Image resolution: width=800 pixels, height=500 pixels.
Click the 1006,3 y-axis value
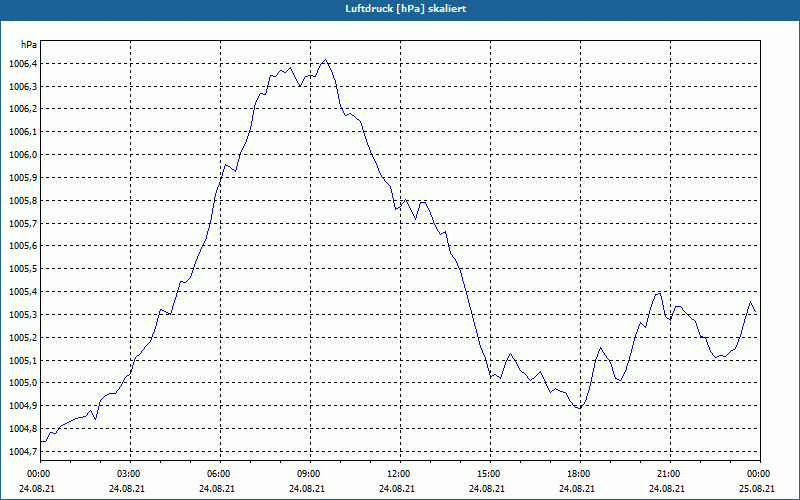[23, 87]
